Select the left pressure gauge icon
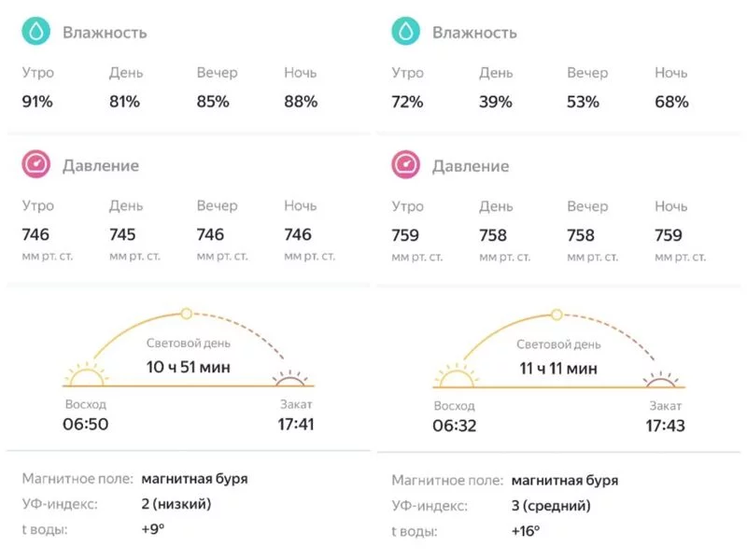This screenshot has height=560, width=747. (x=35, y=163)
